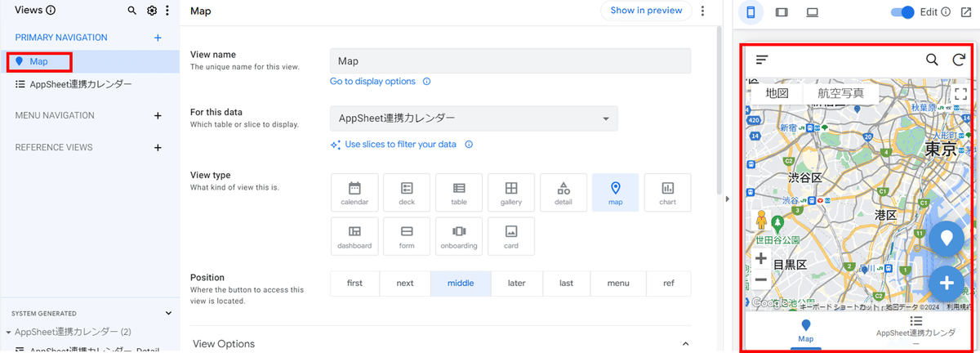Click the blue location pin floating button
Viewport: 980px width, 353px height.
click(947, 239)
